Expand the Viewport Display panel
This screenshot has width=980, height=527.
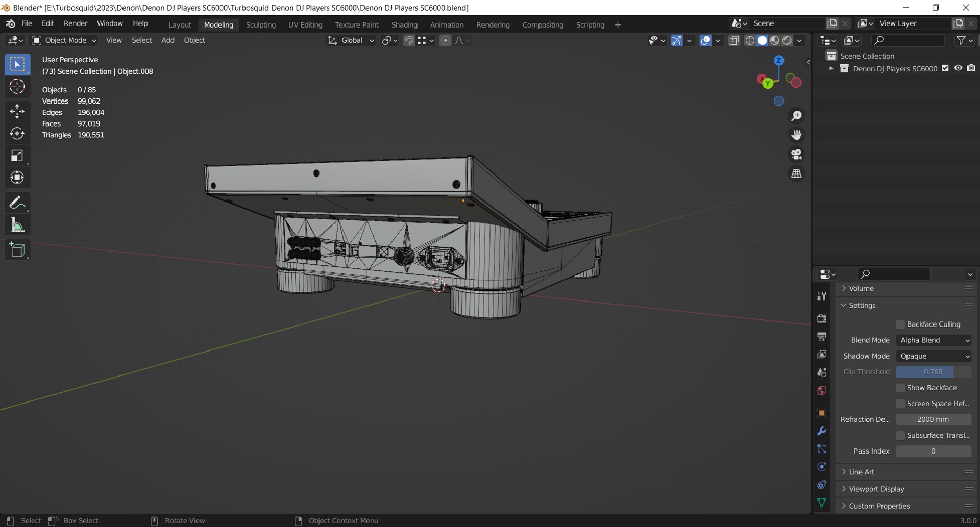[876, 489]
